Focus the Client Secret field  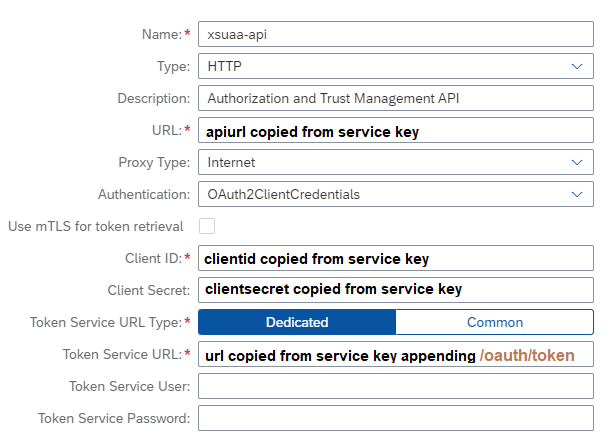coord(396,290)
